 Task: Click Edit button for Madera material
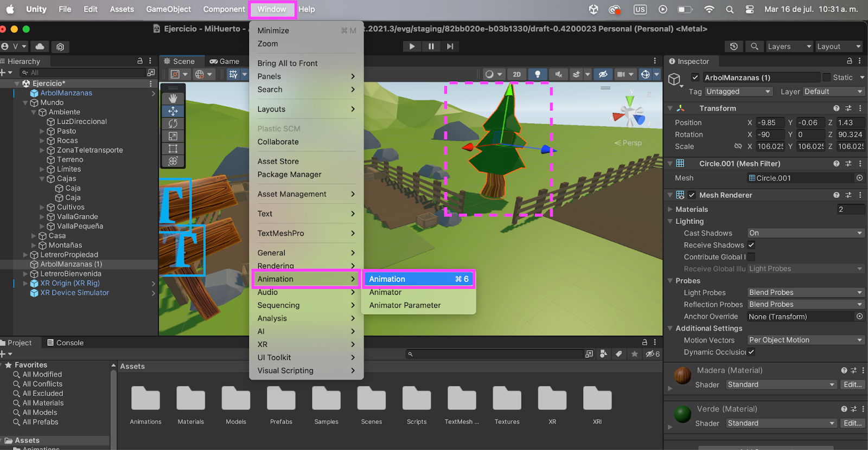[852, 385]
